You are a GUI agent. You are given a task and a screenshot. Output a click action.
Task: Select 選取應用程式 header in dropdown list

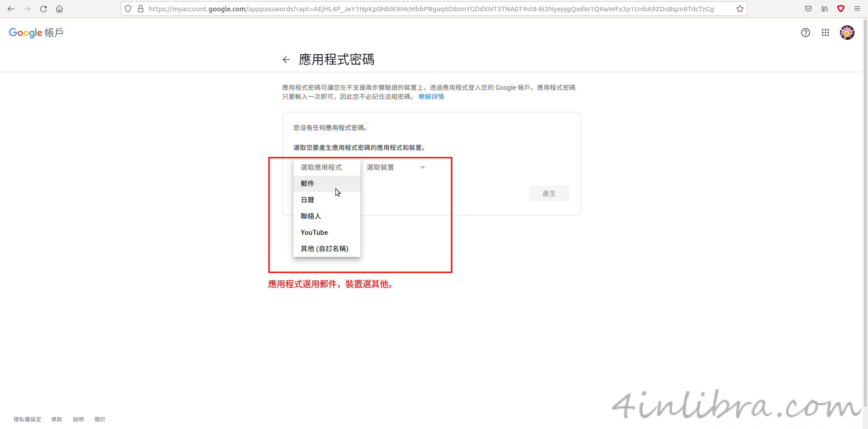click(327, 168)
